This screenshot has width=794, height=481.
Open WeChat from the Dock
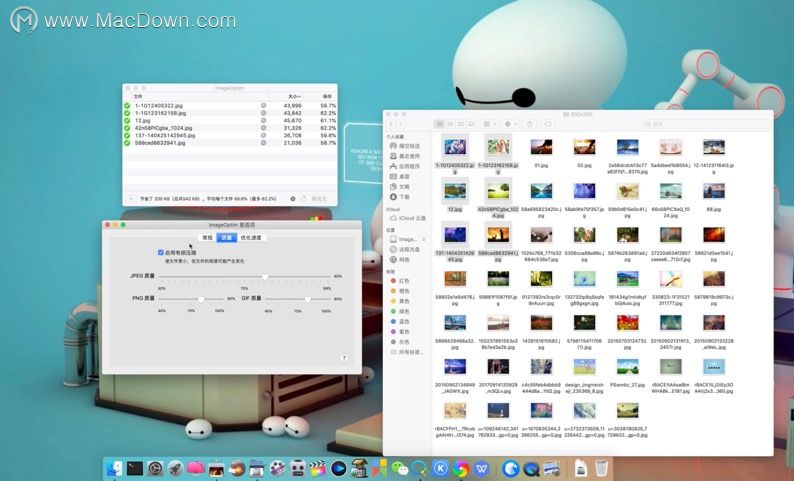point(400,468)
